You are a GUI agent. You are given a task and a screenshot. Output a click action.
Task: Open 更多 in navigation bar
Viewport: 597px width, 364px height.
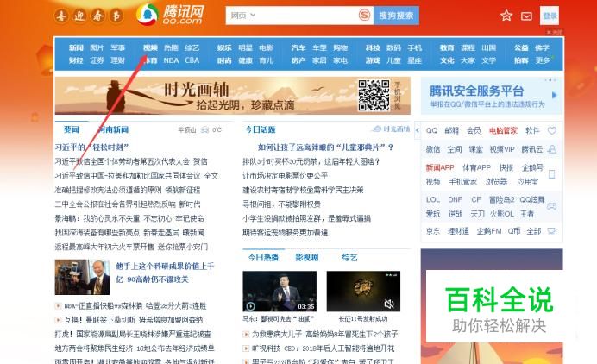pos(542,60)
